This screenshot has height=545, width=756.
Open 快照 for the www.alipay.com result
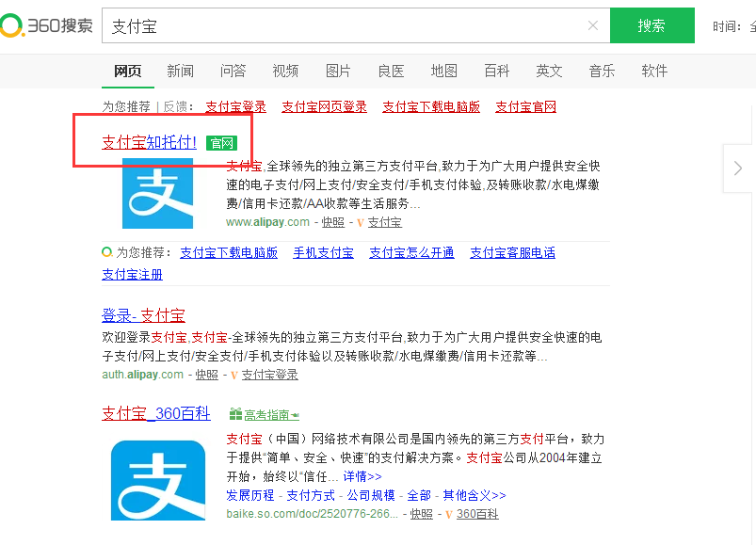333,222
